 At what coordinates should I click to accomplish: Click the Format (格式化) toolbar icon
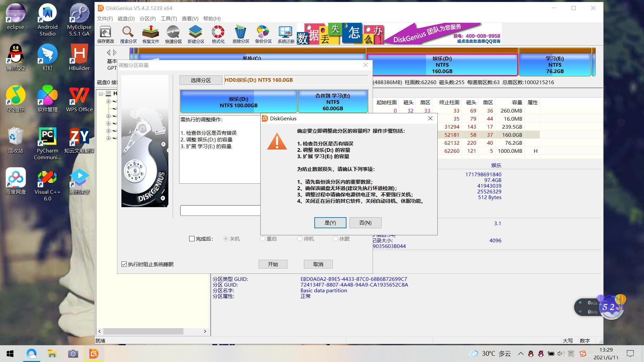(x=218, y=35)
